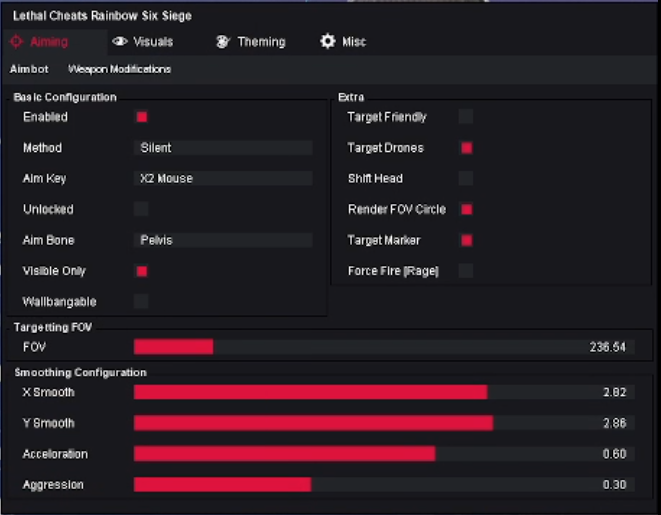Image resolution: width=661 pixels, height=515 pixels.
Task: Toggle the Enabled checkbox
Action: (142, 117)
